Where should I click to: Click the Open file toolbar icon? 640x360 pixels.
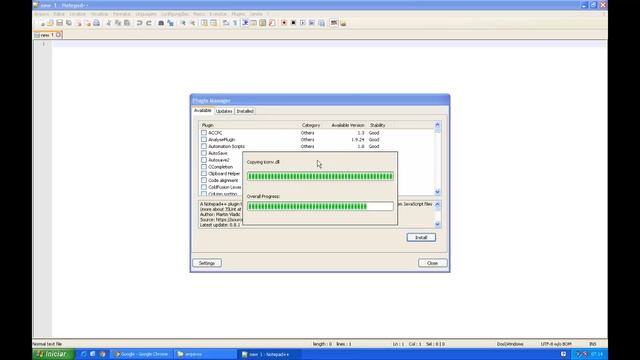[x=50, y=23]
